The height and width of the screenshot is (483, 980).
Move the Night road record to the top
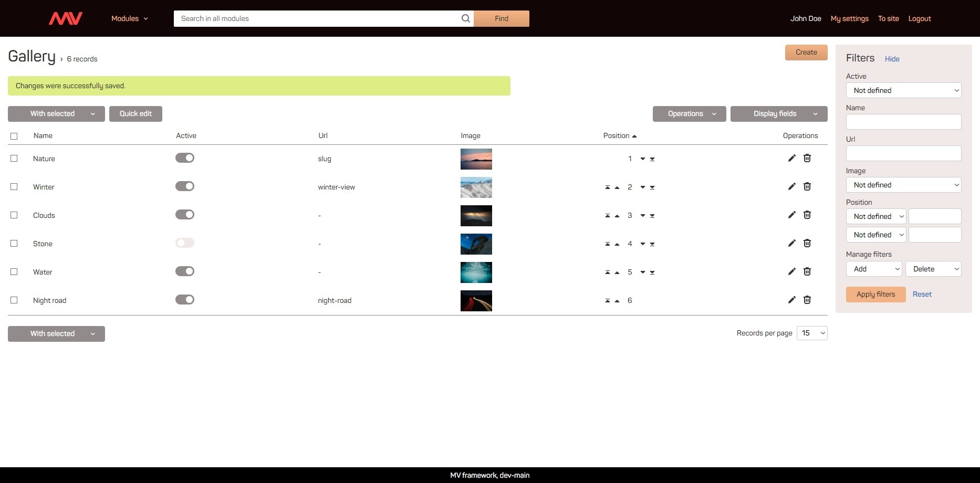coord(608,300)
